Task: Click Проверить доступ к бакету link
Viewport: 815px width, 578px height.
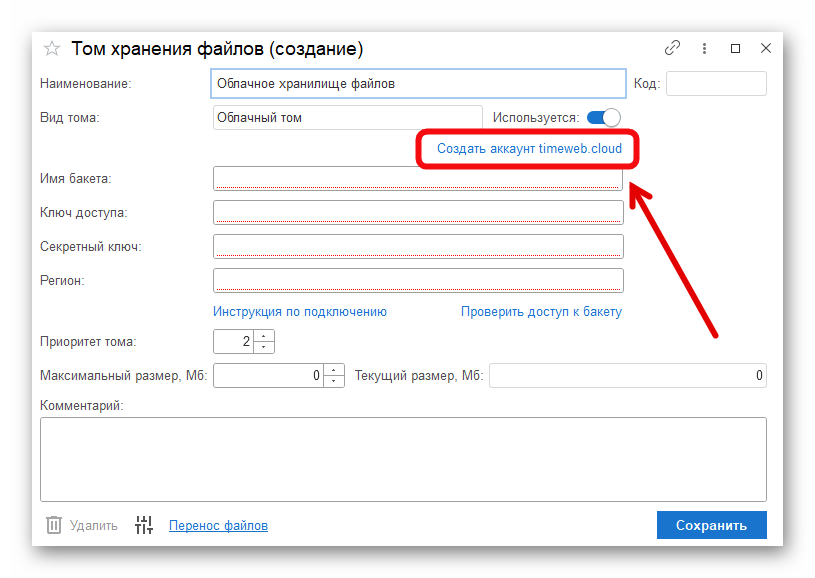Action: click(x=541, y=311)
